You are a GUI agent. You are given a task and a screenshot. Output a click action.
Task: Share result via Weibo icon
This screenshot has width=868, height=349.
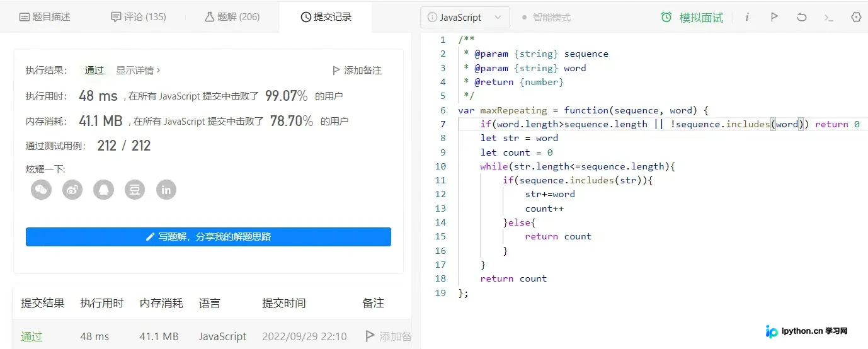(72, 190)
